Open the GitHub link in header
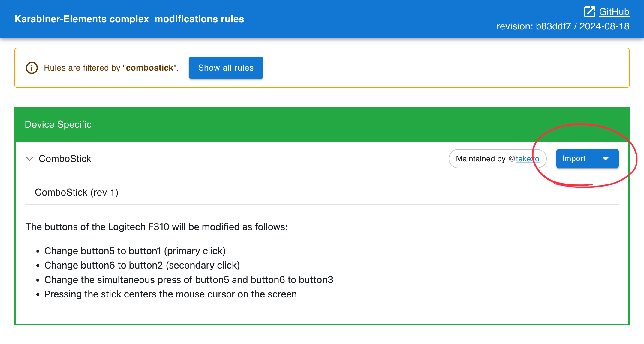This screenshot has width=644, height=344. pyautogui.click(x=614, y=12)
